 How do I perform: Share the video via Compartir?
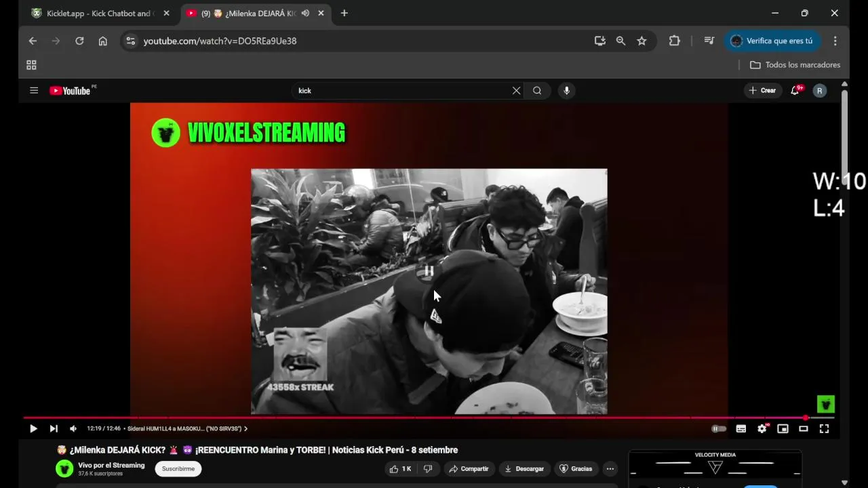click(x=469, y=468)
